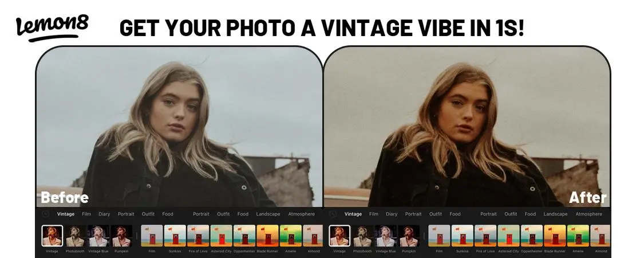The width and height of the screenshot is (644, 258).
Task: Click the Before photo preview
Action: [179, 127]
